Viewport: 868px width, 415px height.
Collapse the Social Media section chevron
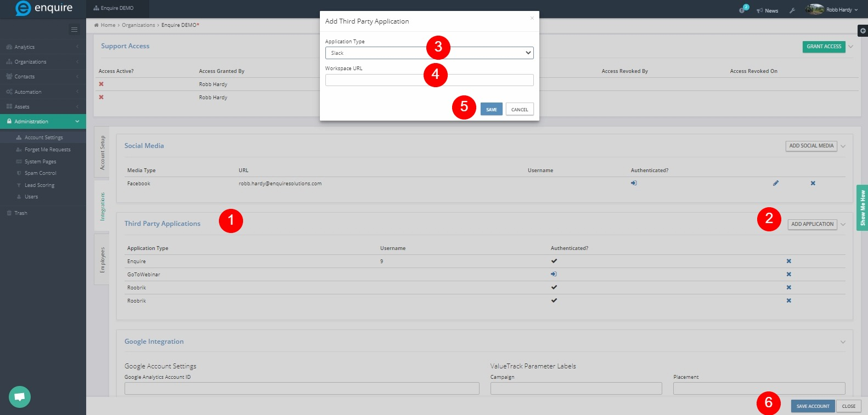click(843, 146)
